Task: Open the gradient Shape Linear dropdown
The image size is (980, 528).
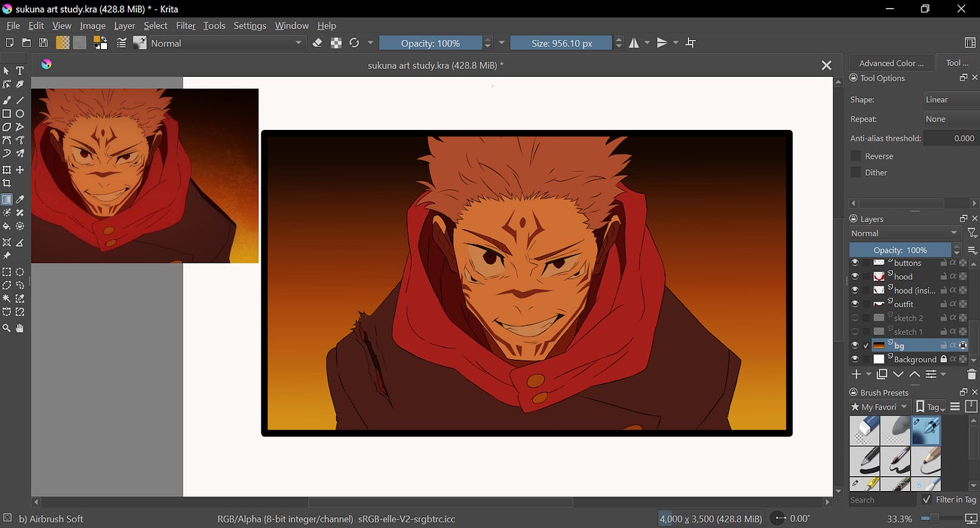Action: pyautogui.click(x=951, y=100)
